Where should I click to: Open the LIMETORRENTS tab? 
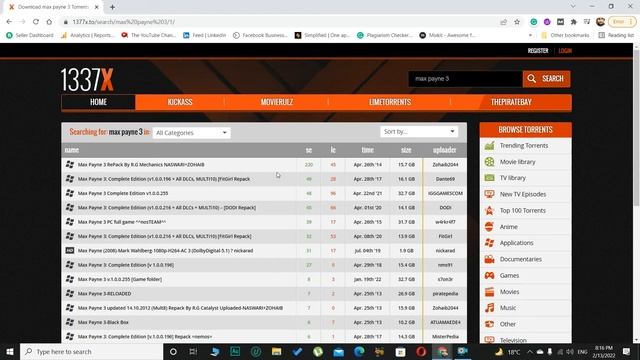(390, 102)
